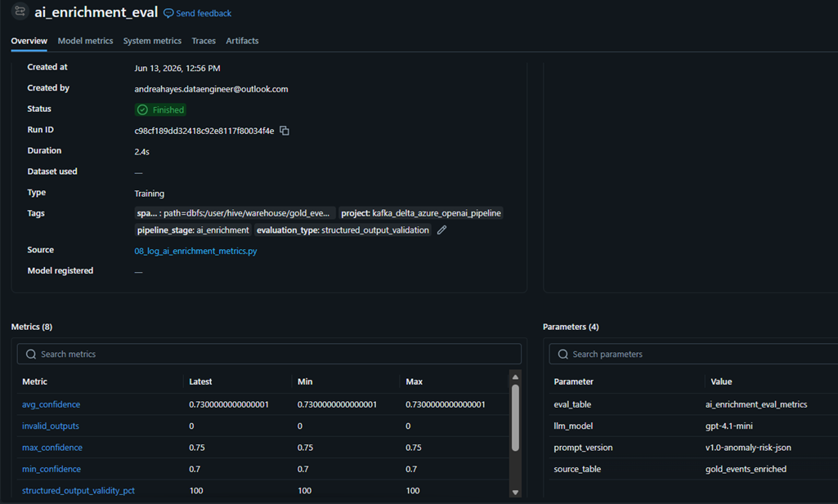Open the Traces tab
838x504 pixels.
click(204, 41)
